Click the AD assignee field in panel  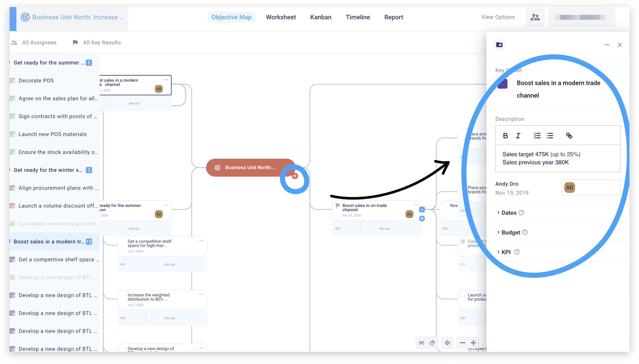(x=591, y=188)
